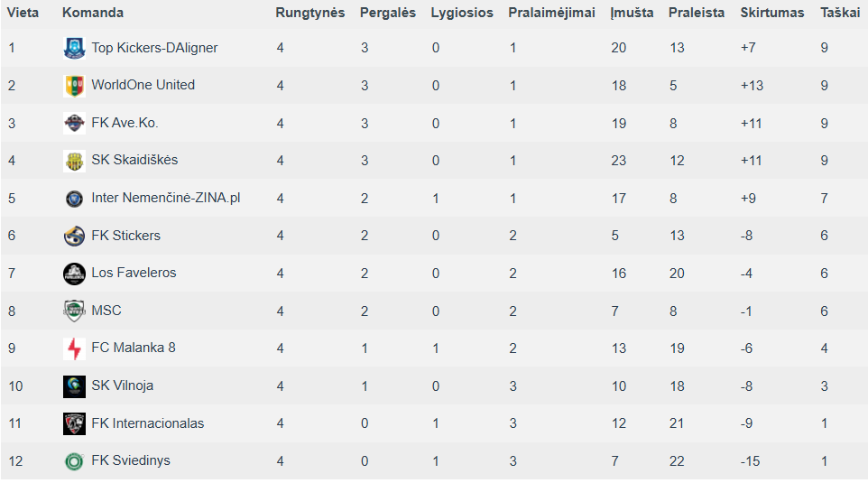Screen dimensions: 868x483
Task: Open the FK Internacionalas crest icon
Action: [x=74, y=423]
